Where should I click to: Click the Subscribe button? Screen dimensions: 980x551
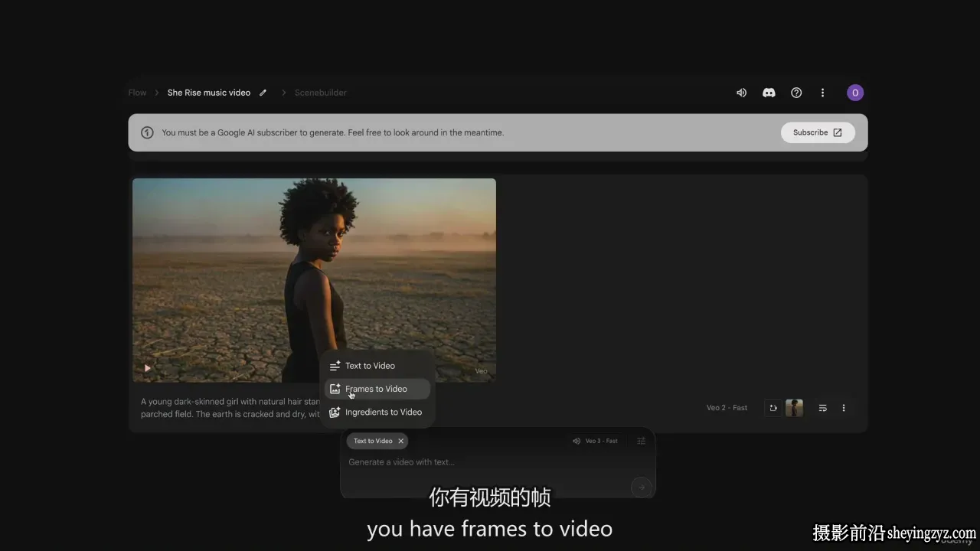[818, 132]
